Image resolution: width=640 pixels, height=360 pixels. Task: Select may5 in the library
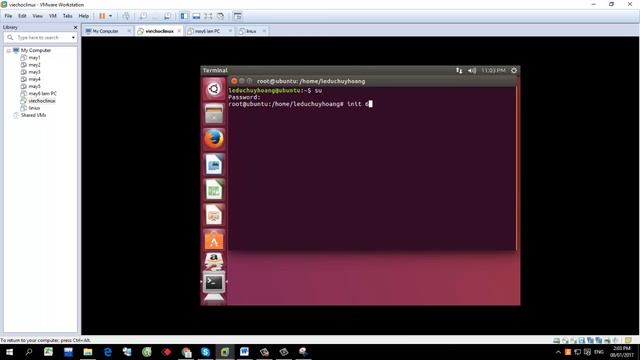click(x=34, y=86)
